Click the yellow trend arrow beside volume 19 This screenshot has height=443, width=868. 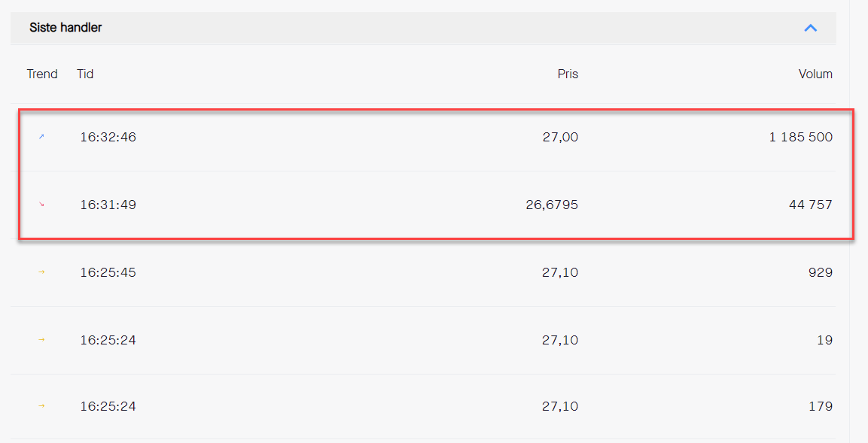click(41, 339)
